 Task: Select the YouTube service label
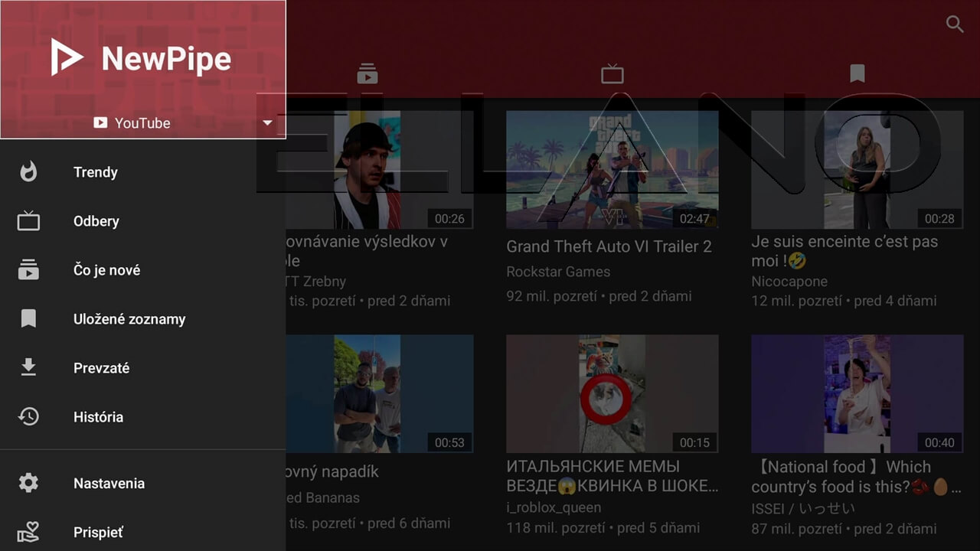[x=142, y=122]
